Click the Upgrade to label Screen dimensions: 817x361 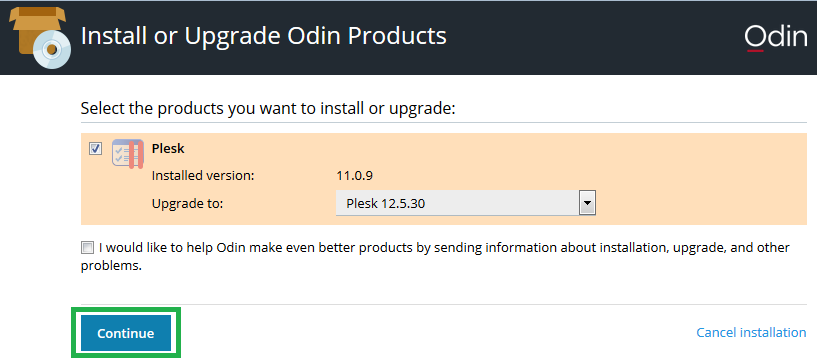click(187, 204)
